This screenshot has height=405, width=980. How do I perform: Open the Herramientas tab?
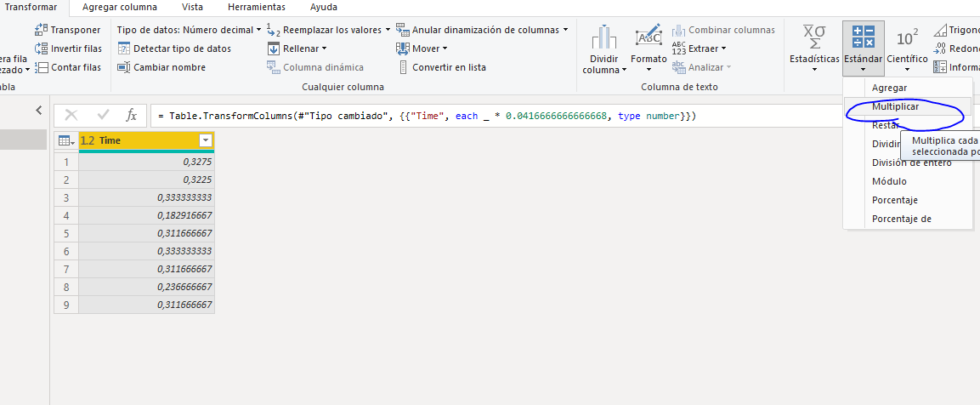[x=257, y=8]
